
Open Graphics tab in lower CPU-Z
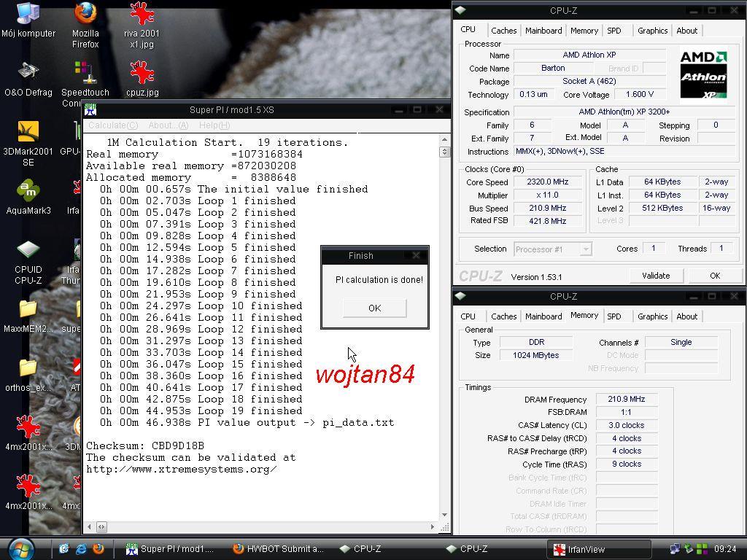(653, 316)
